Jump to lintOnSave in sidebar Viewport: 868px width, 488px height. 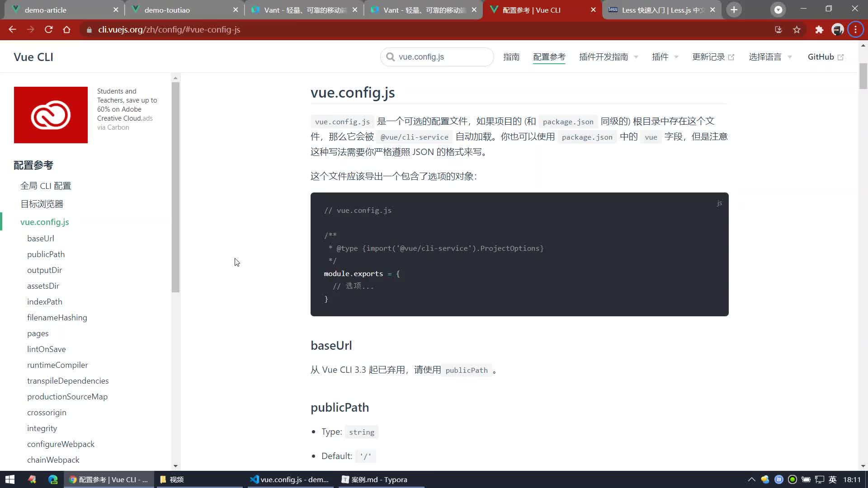[46, 349]
